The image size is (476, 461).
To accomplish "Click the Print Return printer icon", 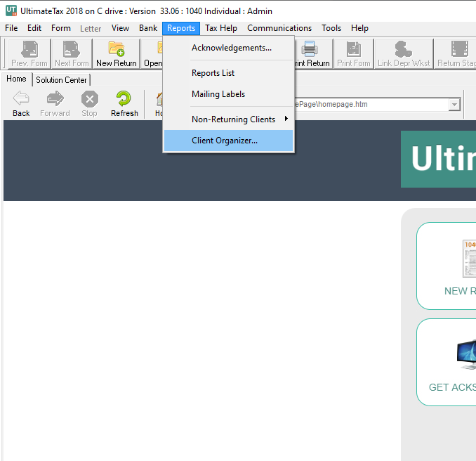I will 310,49.
